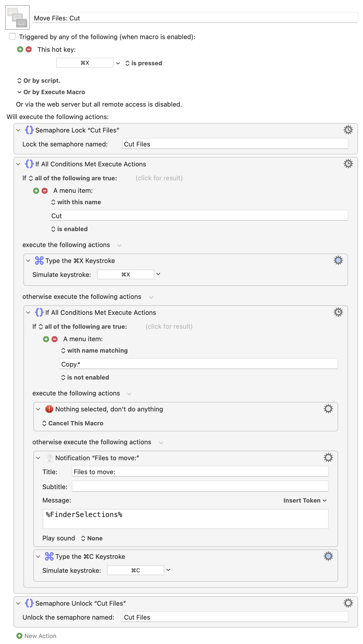Open gear menu for Semaphore Lock action
Screen dimensions: 363x644
pyautogui.click(x=348, y=130)
